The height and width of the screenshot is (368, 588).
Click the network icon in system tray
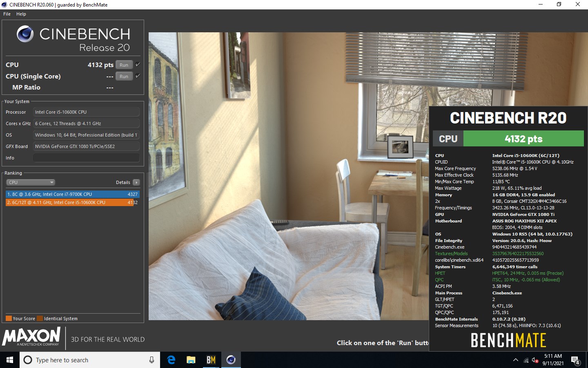(526, 360)
